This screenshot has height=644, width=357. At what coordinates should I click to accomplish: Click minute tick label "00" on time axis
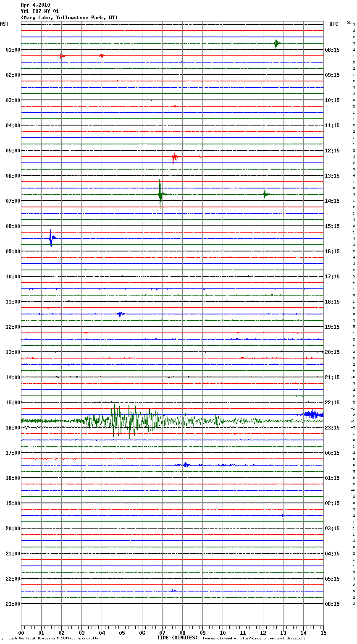[21, 633]
